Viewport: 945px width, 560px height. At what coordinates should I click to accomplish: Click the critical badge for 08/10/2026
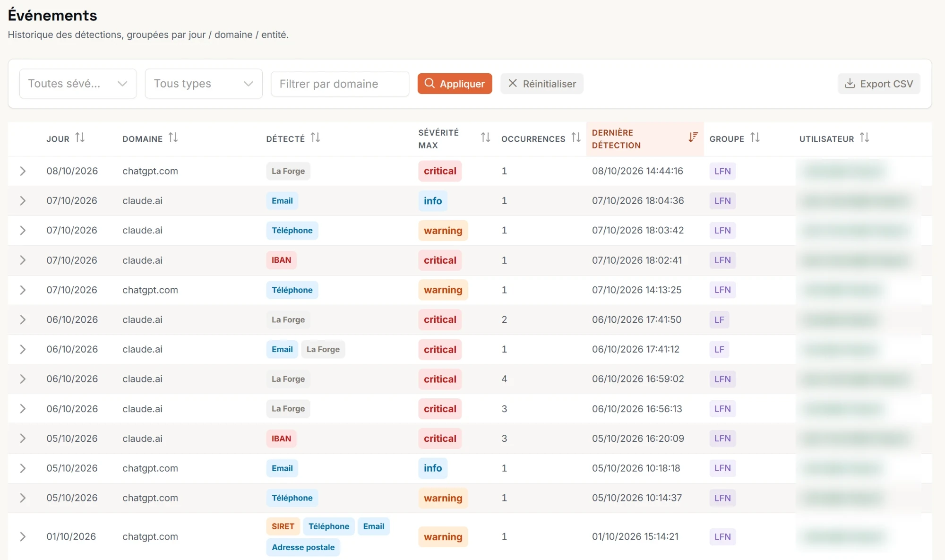(x=440, y=171)
